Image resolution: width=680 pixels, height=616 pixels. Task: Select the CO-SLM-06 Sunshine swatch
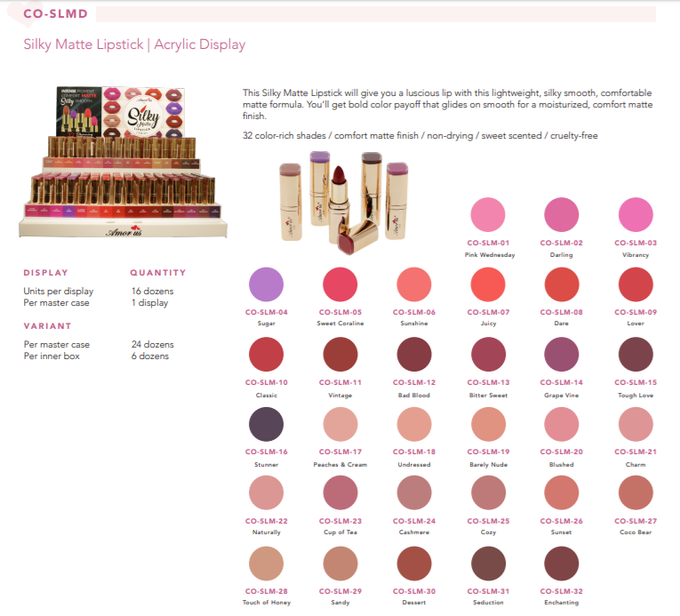pyautogui.click(x=414, y=284)
